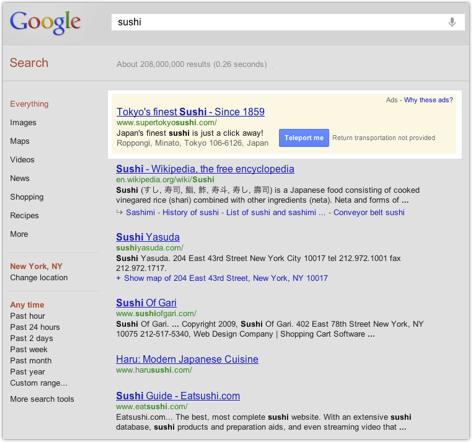Switch to Maps results

coord(20,141)
